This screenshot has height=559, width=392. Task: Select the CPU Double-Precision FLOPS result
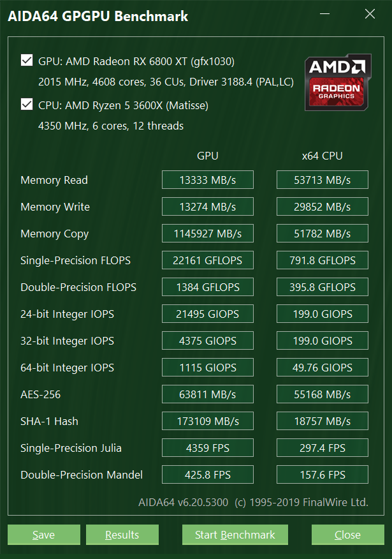point(323,287)
